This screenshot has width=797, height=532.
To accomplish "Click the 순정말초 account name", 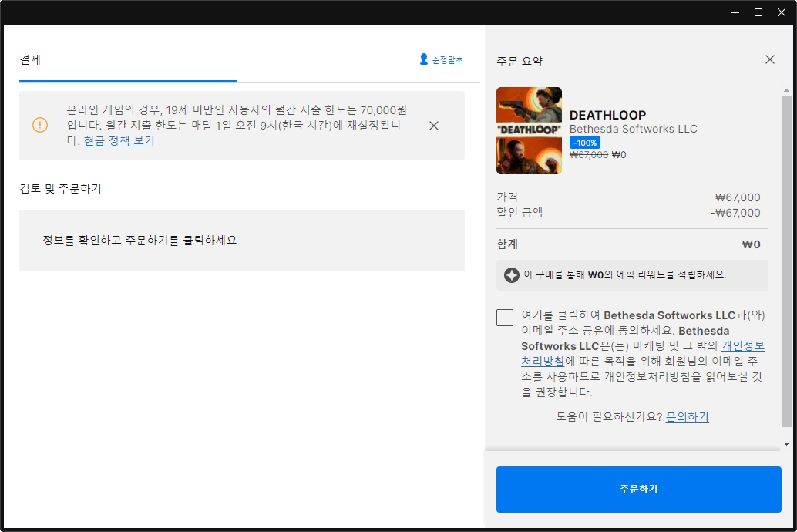I will pyautogui.click(x=447, y=60).
